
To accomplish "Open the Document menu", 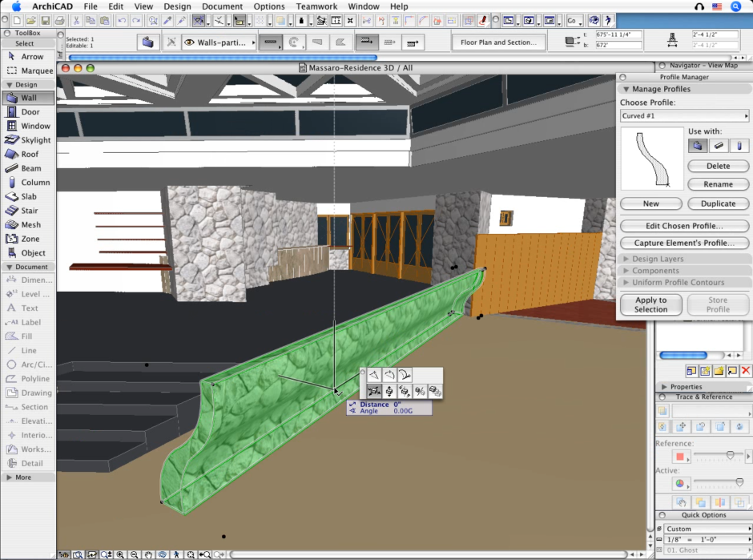I will tap(222, 6).
